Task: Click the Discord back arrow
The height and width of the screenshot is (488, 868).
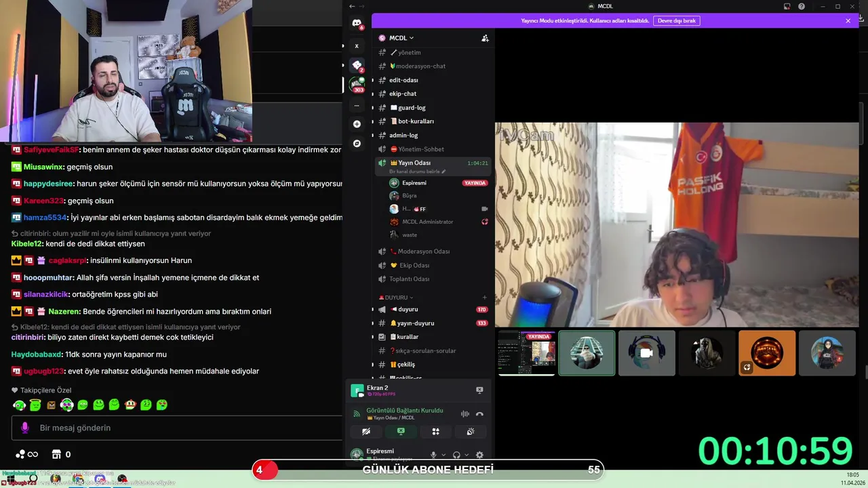Action: 352,6
